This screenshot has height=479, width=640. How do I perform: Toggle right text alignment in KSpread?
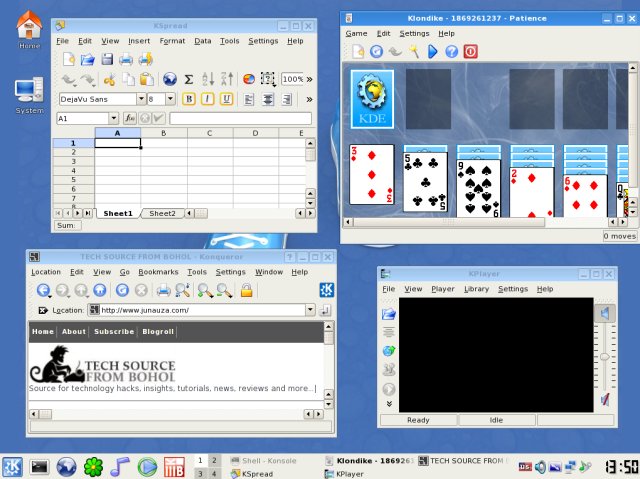pyautogui.click(x=287, y=99)
